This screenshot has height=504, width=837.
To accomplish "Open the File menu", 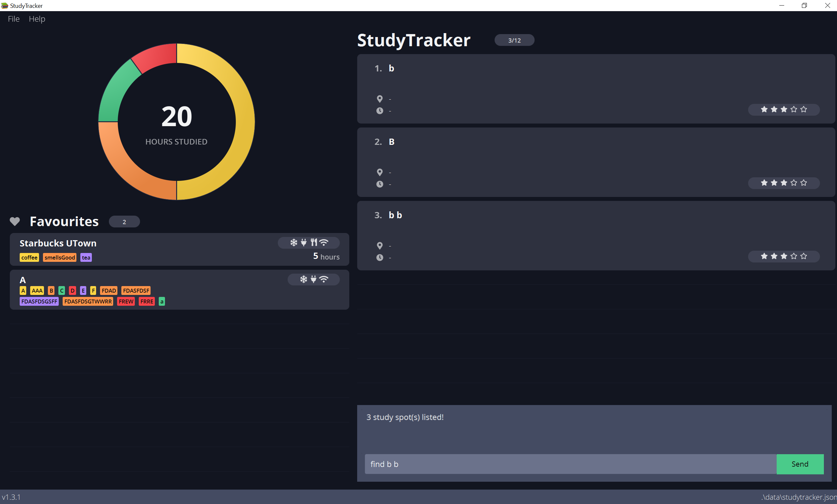I will point(13,19).
